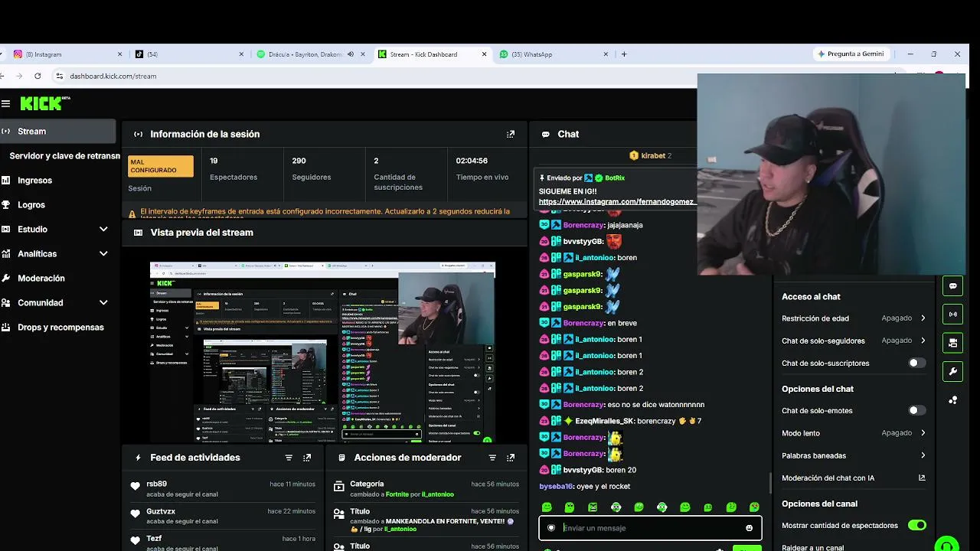The height and width of the screenshot is (551, 980).
Task: Click the Fortnite category link
Action: 397,494
